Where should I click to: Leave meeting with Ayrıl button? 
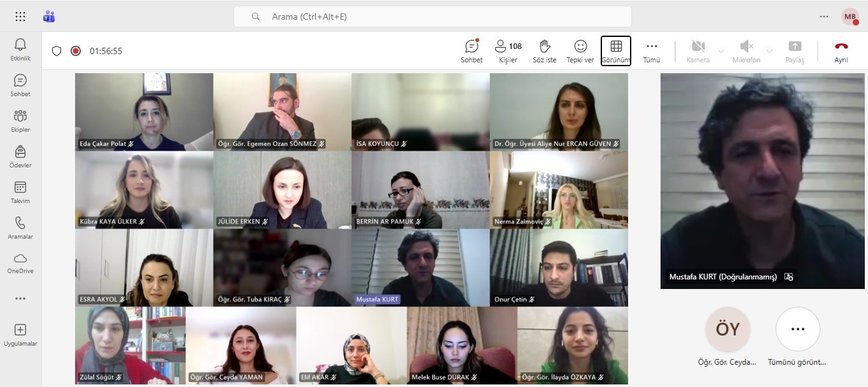pyautogui.click(x=841, y=51)
